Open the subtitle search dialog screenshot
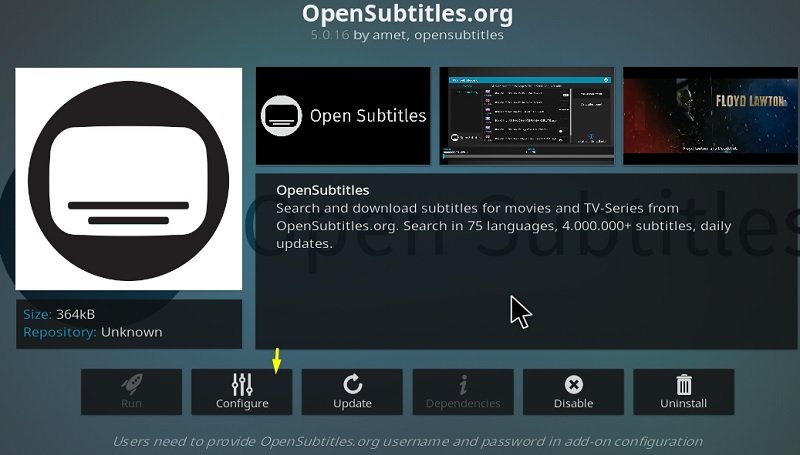 tap(527, 116)
